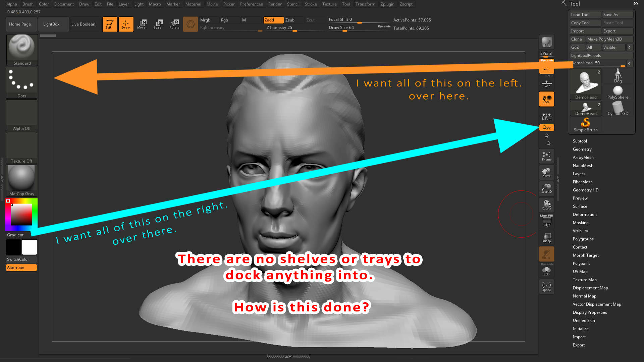
Task: Select the Rotate transform tool icon
Action: [174, 24]
